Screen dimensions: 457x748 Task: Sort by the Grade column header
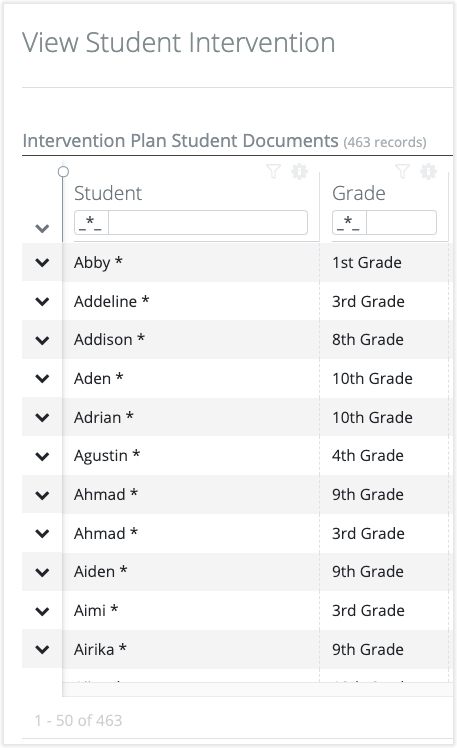tap(359, 193)
